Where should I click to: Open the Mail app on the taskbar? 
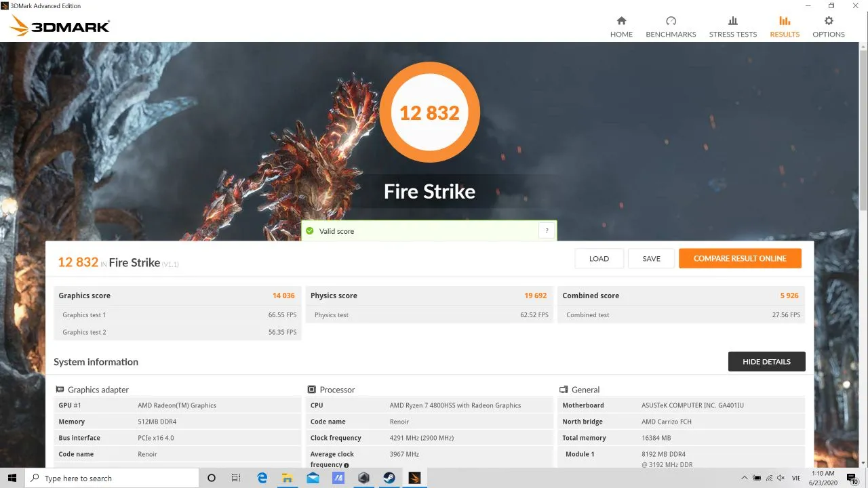313,478
